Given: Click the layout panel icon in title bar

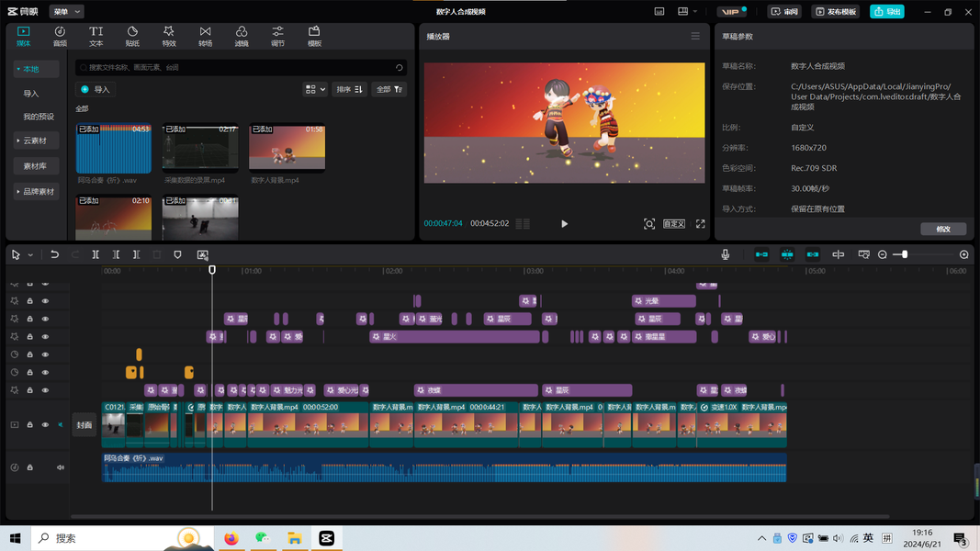Looking at the screenshot, I should point(683,11).
